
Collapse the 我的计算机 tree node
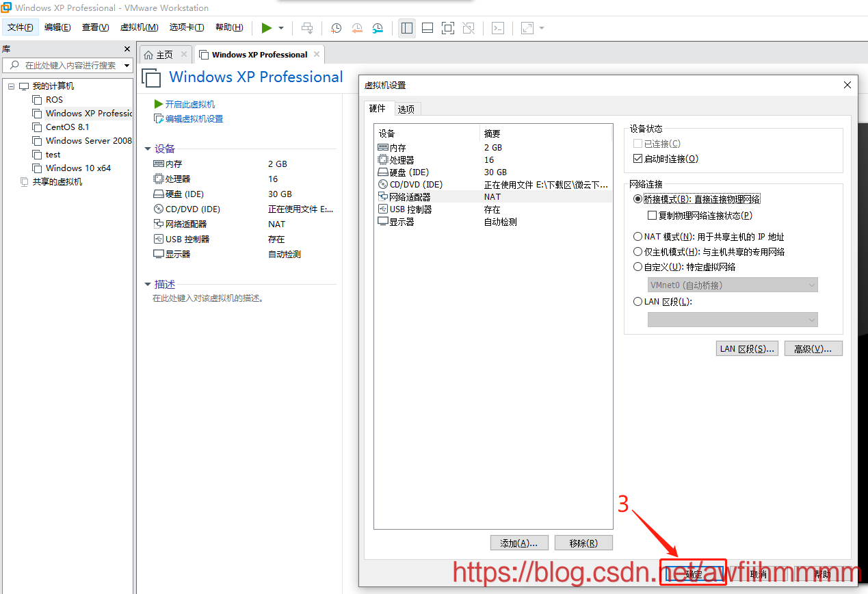click(12, 86)
